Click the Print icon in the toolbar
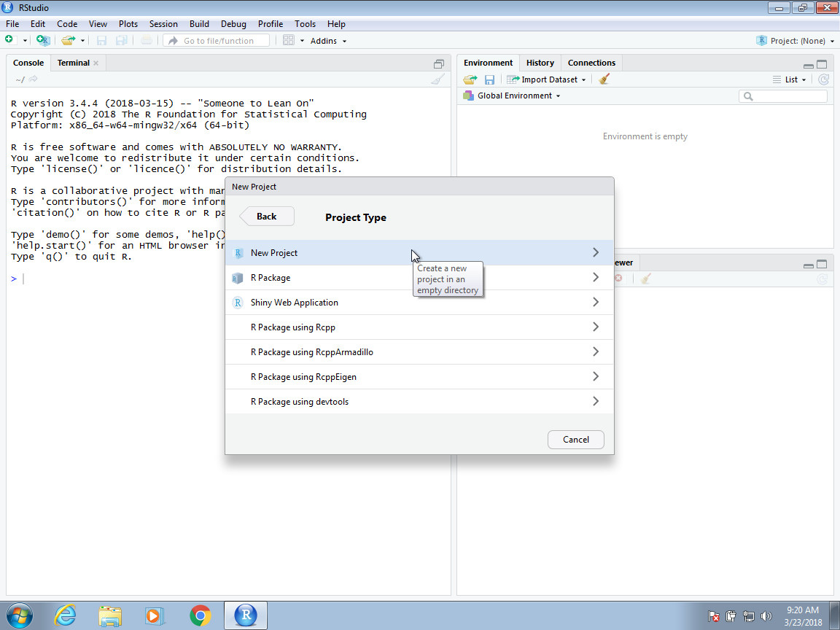 (x=147, y=40)
